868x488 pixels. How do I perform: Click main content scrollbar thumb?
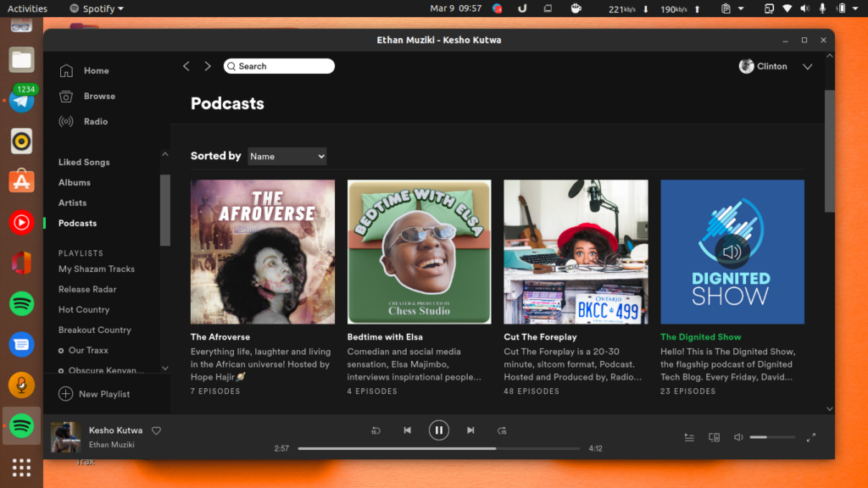coord(829,151)
